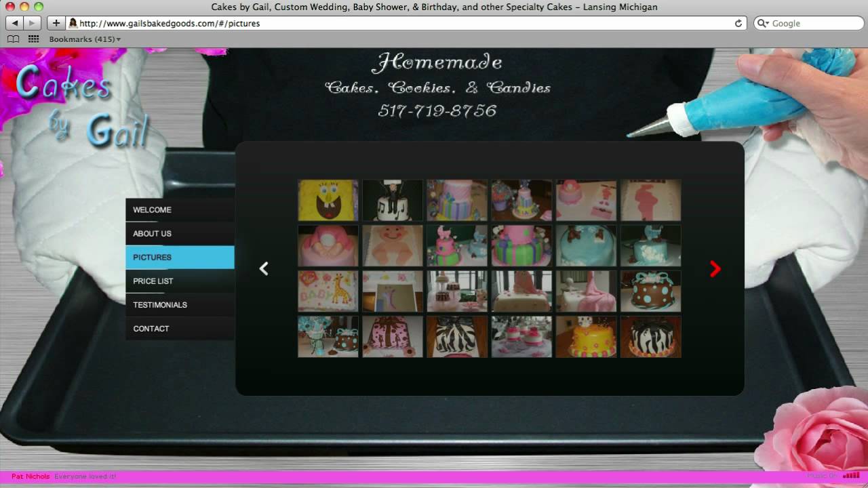The height and width of the screenshot is (488, 868).
Task: View the music notes cake thumbnail
Action: click(x=393, y=200)
